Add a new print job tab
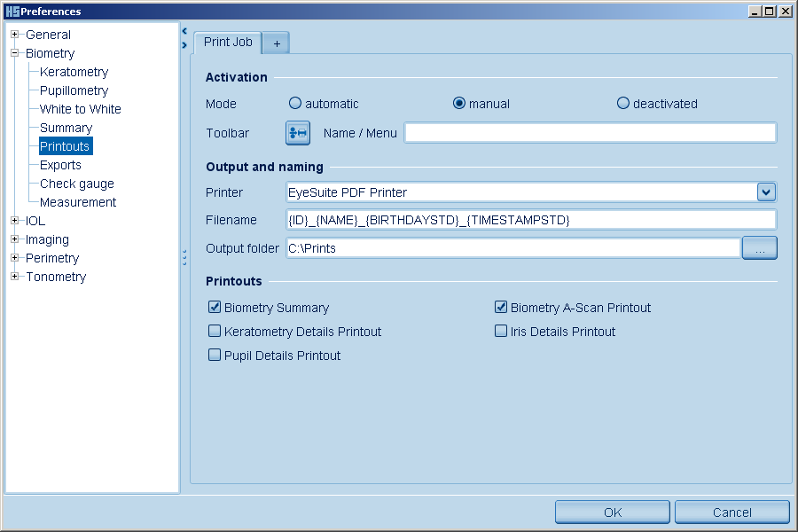 pos(276,43)
